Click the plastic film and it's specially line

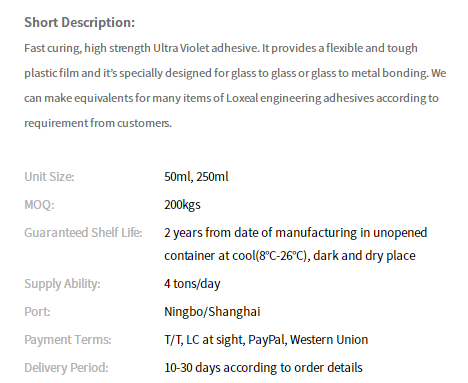pyautogui.click(x=235, y=73)
